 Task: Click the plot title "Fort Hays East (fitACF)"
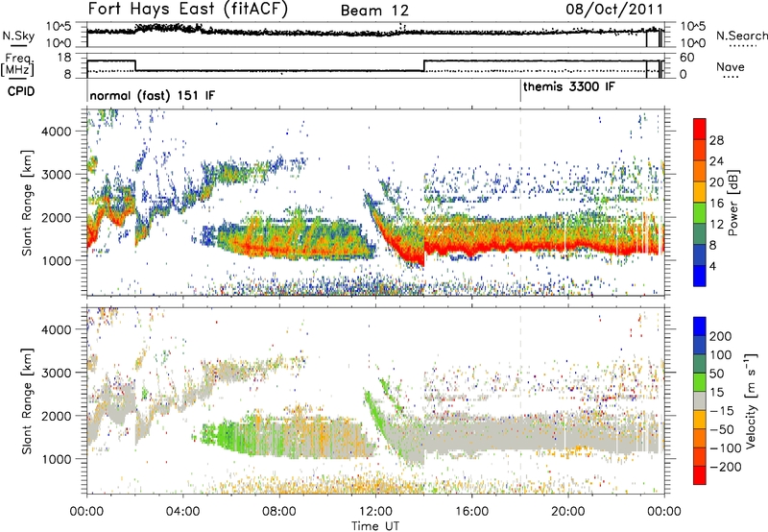(x=188, y=10)
